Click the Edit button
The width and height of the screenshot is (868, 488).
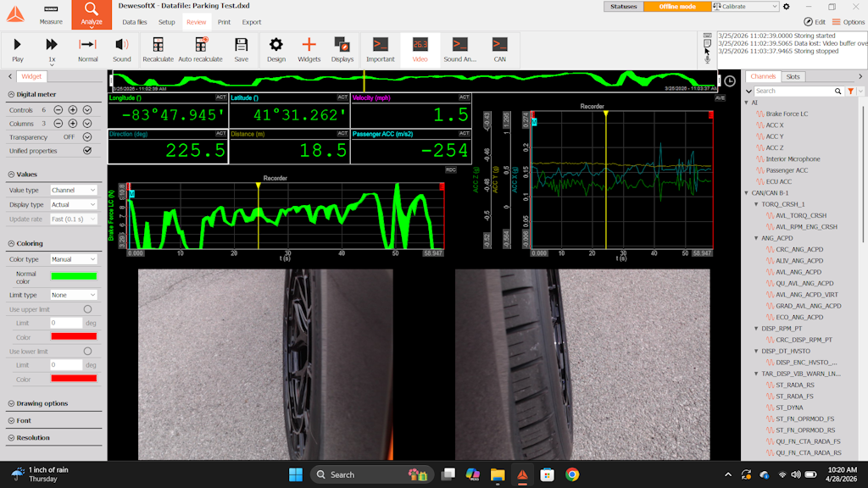(x=815, y=22)
